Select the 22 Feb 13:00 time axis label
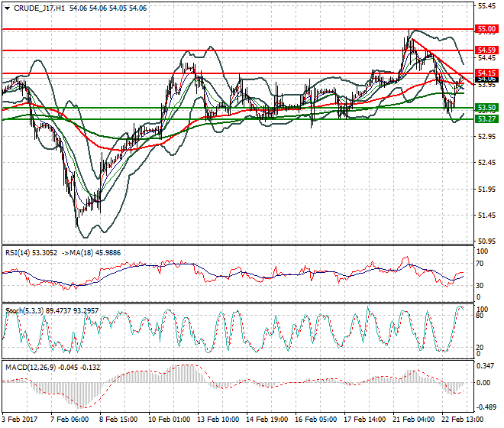 click(x=463, y=420)
